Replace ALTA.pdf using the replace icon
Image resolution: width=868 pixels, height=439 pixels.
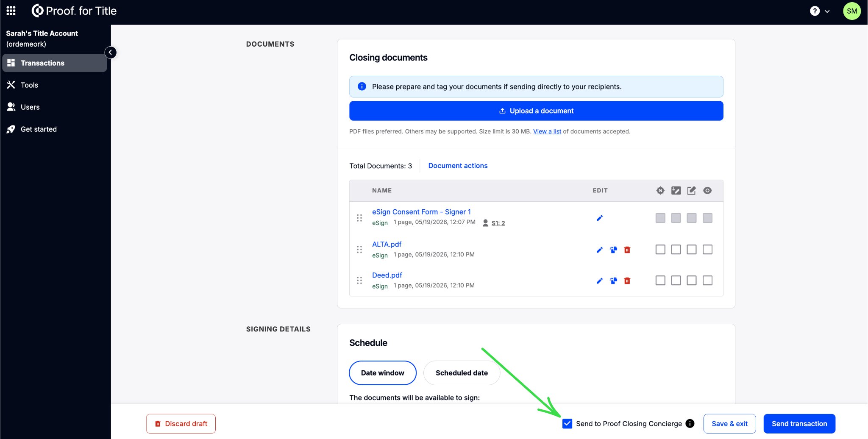pyautogui.click(x=613, y=250)
